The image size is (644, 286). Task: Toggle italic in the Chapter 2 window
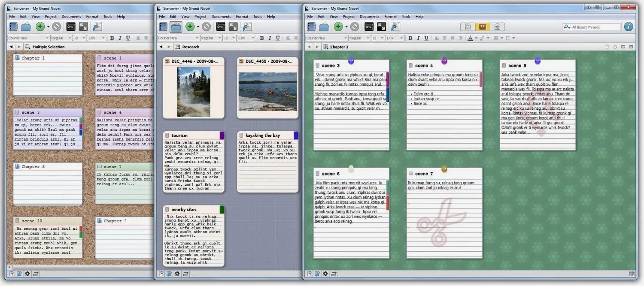click(419, 38)
